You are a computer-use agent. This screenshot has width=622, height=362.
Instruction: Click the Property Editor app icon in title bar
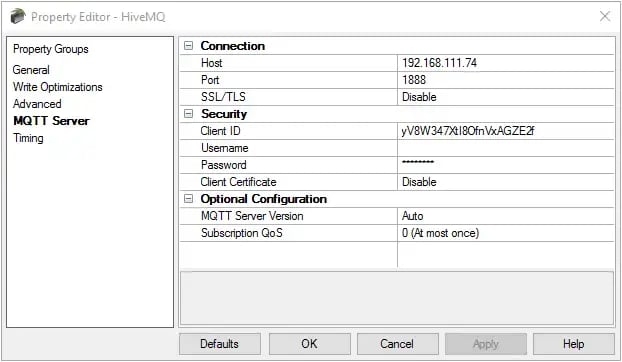coord(17,16)
